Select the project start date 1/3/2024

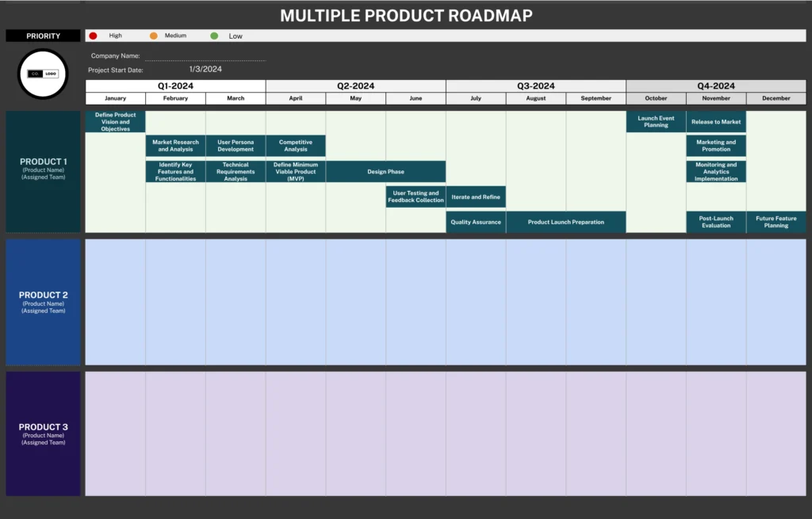[x=205, y=70]
